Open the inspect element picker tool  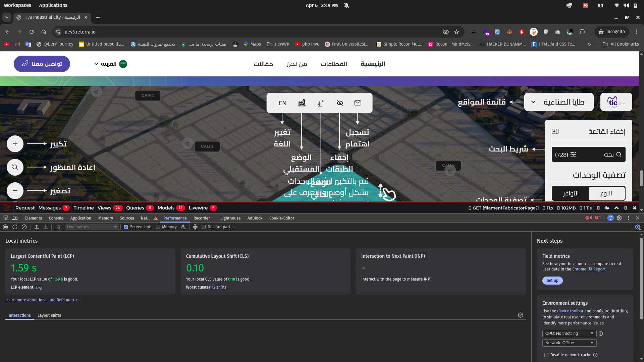tap(5, 218)
